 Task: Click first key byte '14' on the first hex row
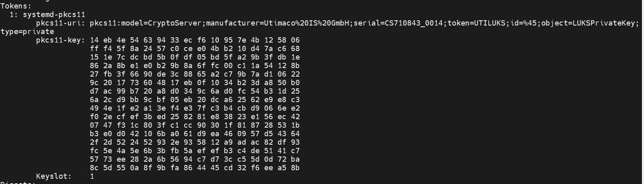coord(94,40)
